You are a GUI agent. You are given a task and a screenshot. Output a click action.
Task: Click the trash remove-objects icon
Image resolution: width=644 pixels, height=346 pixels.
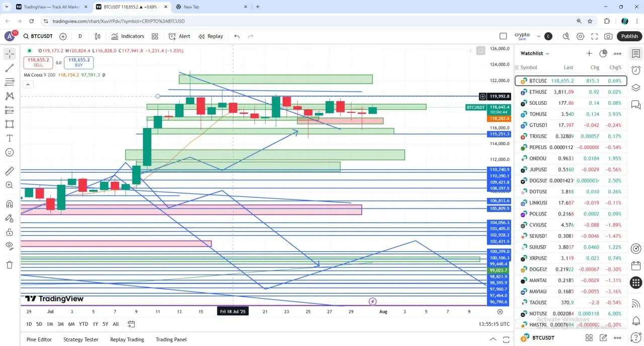click(10, 265)
